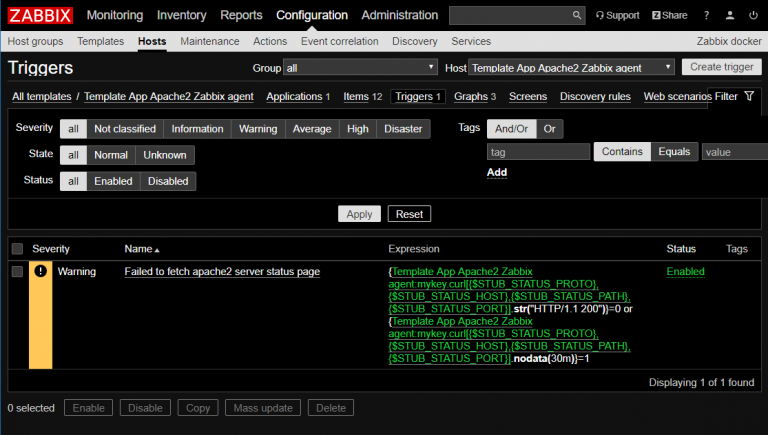The height and width of the screenshot is (435, 768).
Task: Go to Host groups submenu
Action: tap(35, 41)
